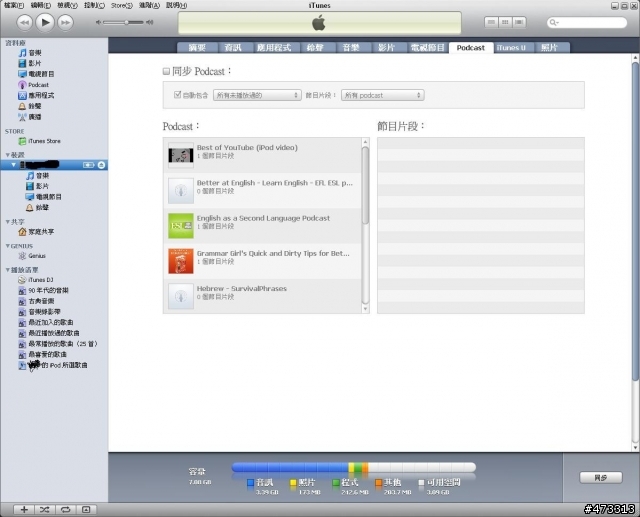Viewport: 640px width, 517px height.
Task: Add a new playlist with plus button
Action: pyautogui.click(x=24, y=509)
